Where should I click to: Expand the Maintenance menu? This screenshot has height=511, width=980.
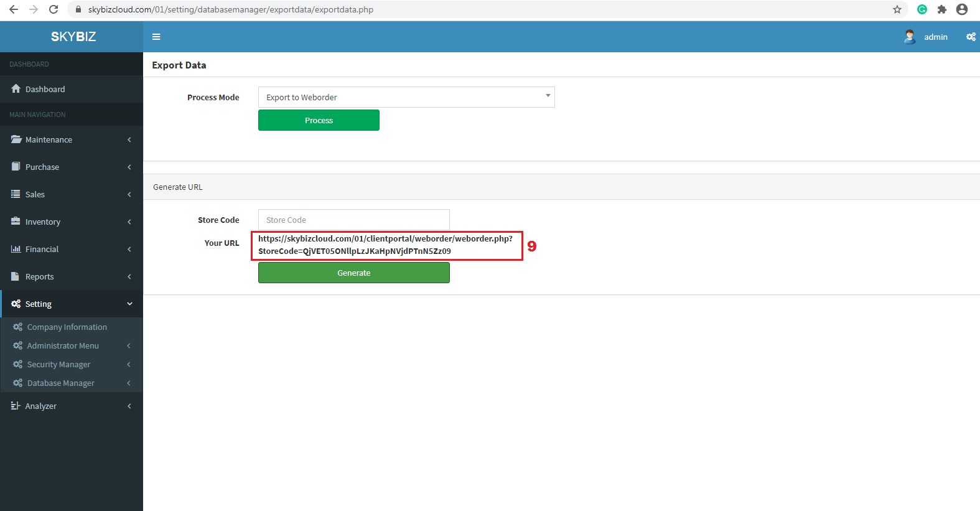(71, 139)
